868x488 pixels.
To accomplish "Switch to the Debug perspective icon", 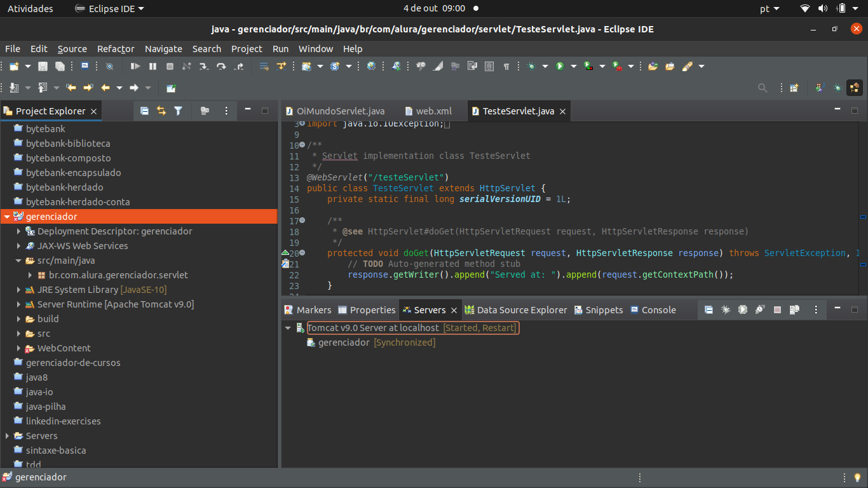I will coord(837,88).
